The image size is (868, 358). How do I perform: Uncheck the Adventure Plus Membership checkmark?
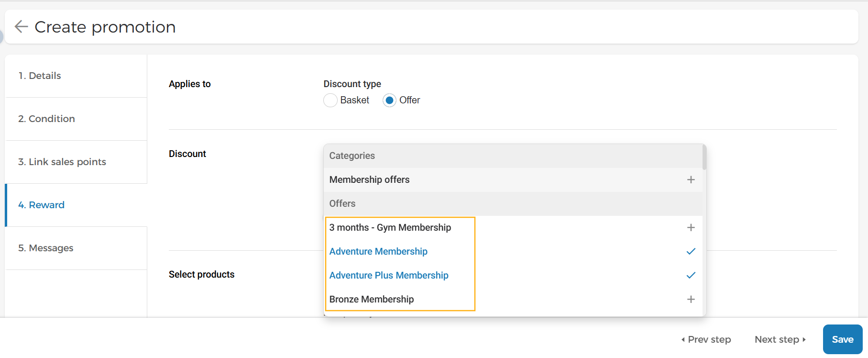coord(691,275)
